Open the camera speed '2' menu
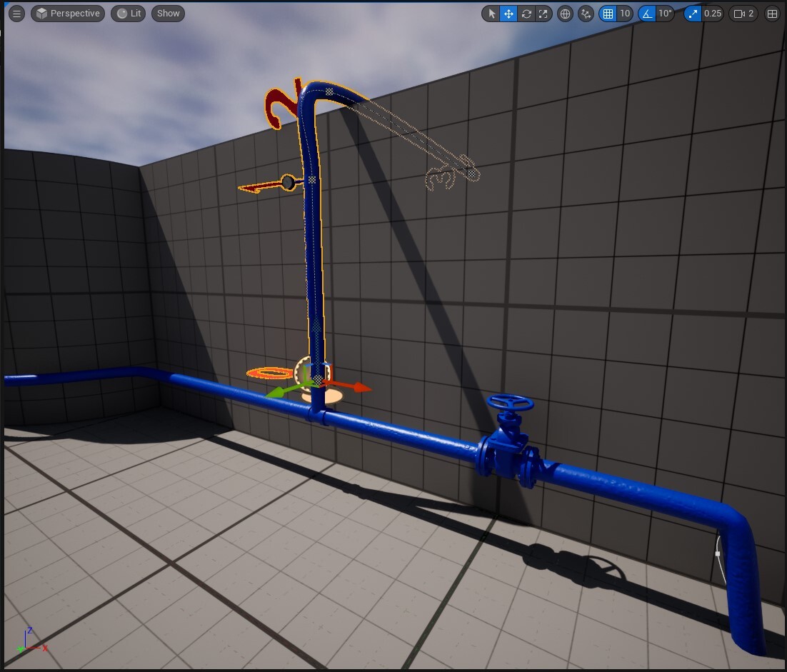This screenshot has height=672, width=787. click(x=748, y=13)
